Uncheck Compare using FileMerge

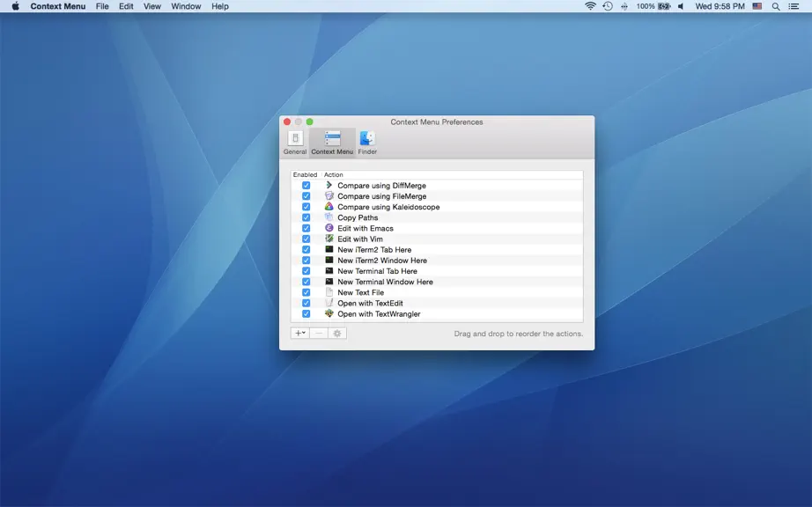click(306, 196)
